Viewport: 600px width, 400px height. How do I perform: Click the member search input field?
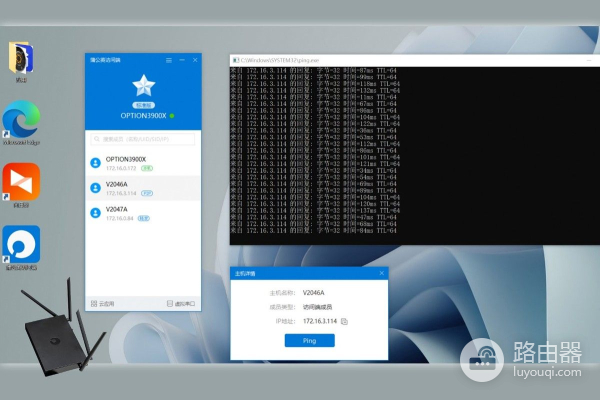click(x=144, y=139)
